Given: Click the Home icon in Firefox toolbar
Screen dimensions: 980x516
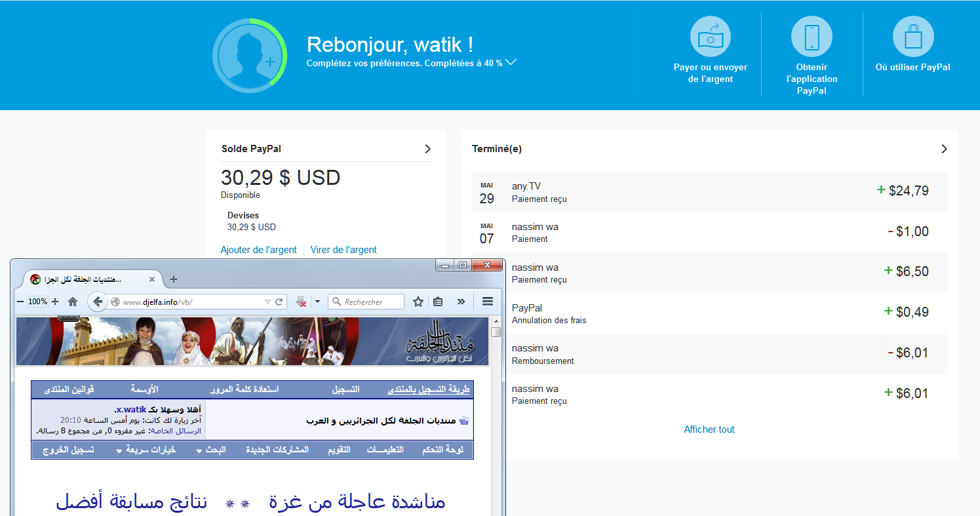Looking at the screenshot, I should pyautogui.click(x=73, y=302).
